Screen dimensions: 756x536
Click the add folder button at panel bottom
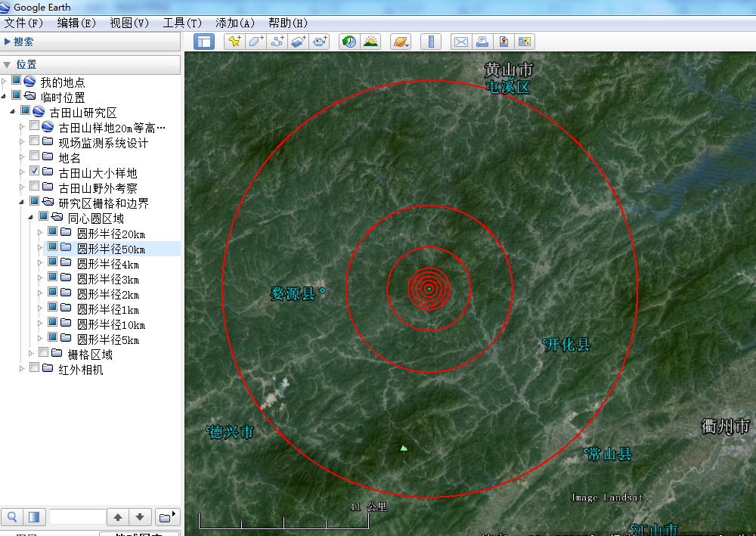(167, 517)
